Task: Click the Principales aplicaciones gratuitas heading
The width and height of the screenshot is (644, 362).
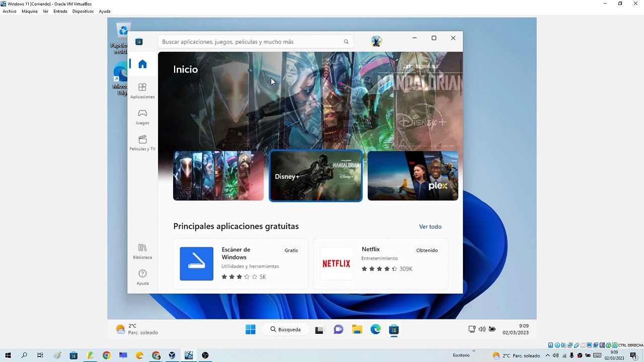Action: coord(236,226)
